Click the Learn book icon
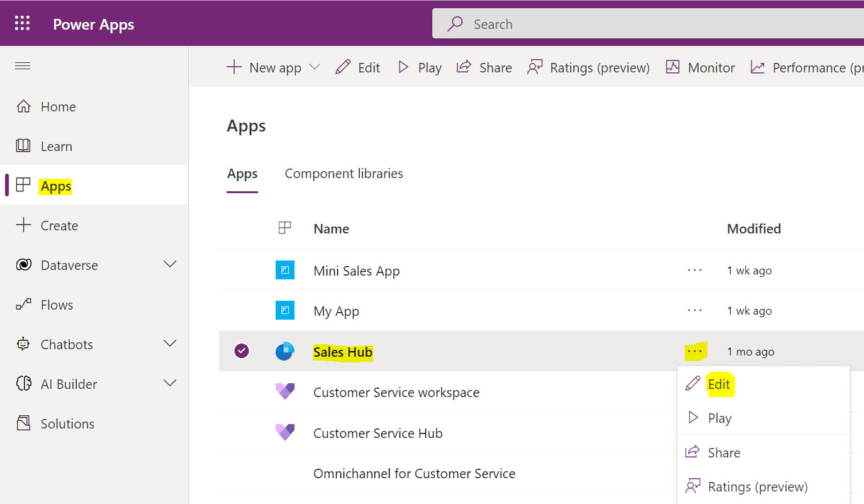The width and height of the screenshot is (864, 504). click(x=23, y=146)
